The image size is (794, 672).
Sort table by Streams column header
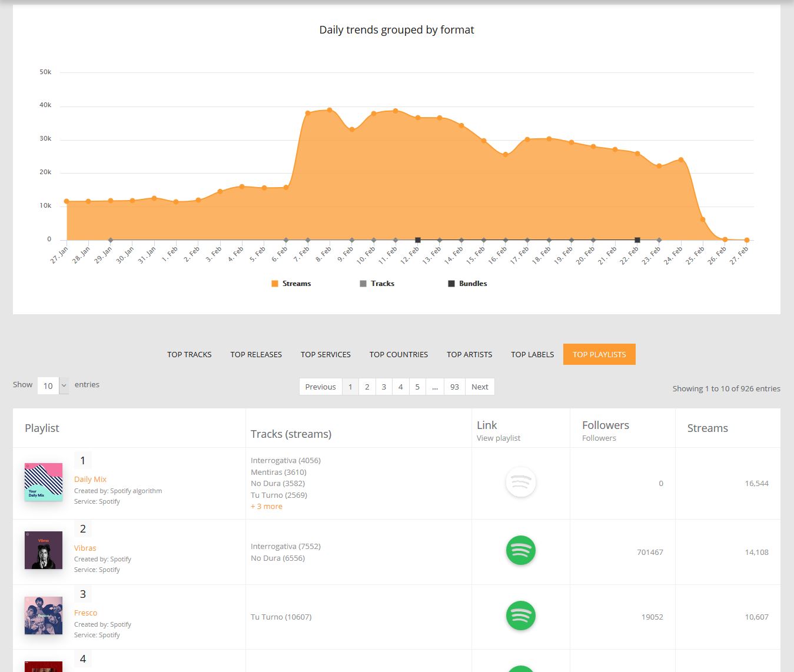707,428
